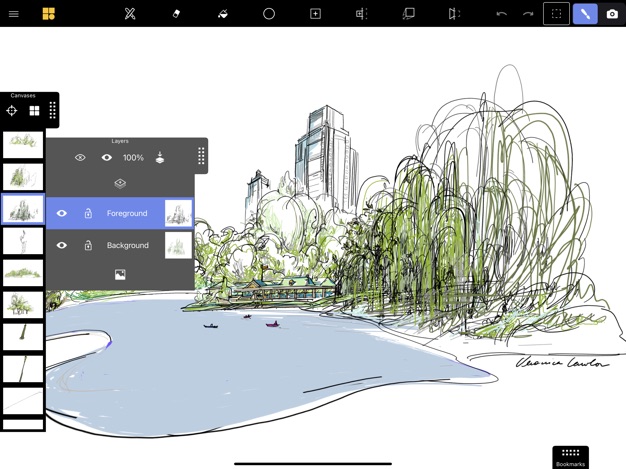Screen dimensions: 626x469
Task: Select the crossed pencils drawing tool
Action: [x=130, y=14]
